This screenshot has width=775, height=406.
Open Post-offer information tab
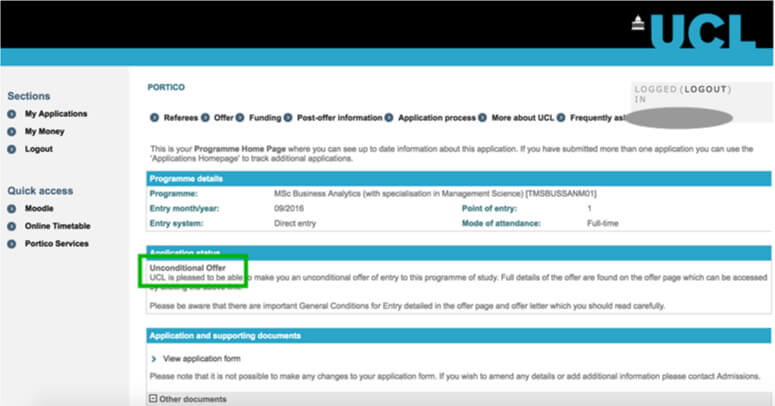pyautogui.click(x=340, y=118)
